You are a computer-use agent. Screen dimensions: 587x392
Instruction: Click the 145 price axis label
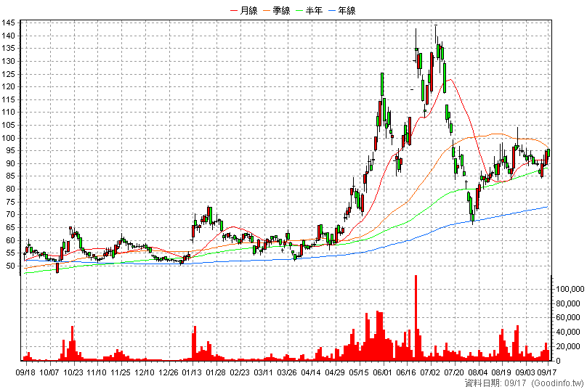(8, 23)
